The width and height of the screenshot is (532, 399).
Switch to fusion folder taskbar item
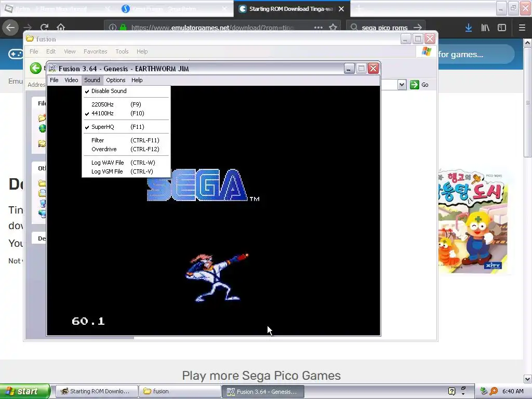pos(179,391)
